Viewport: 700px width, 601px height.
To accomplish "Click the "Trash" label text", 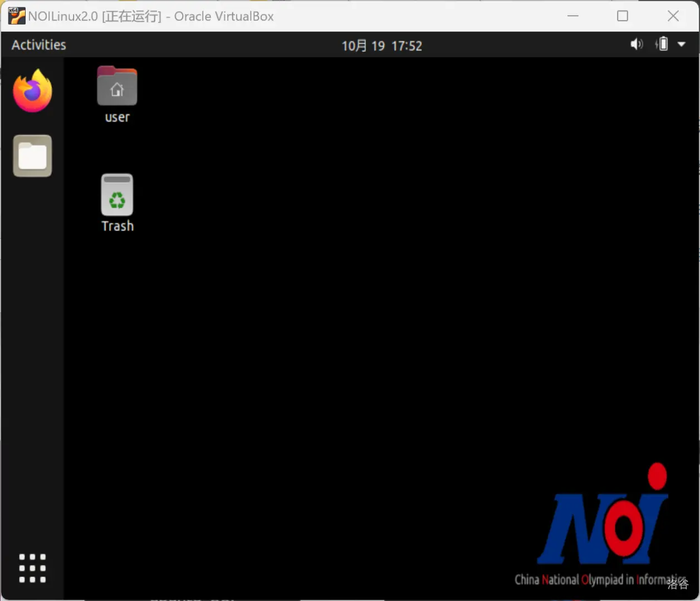I will point(118,226).
